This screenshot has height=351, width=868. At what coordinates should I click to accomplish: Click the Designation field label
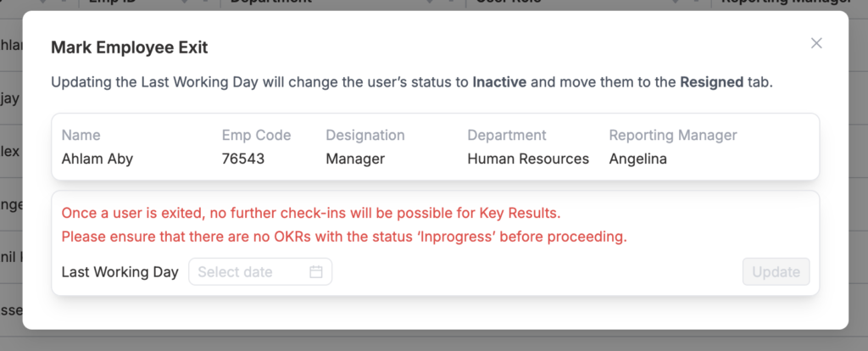coord(365,135)
